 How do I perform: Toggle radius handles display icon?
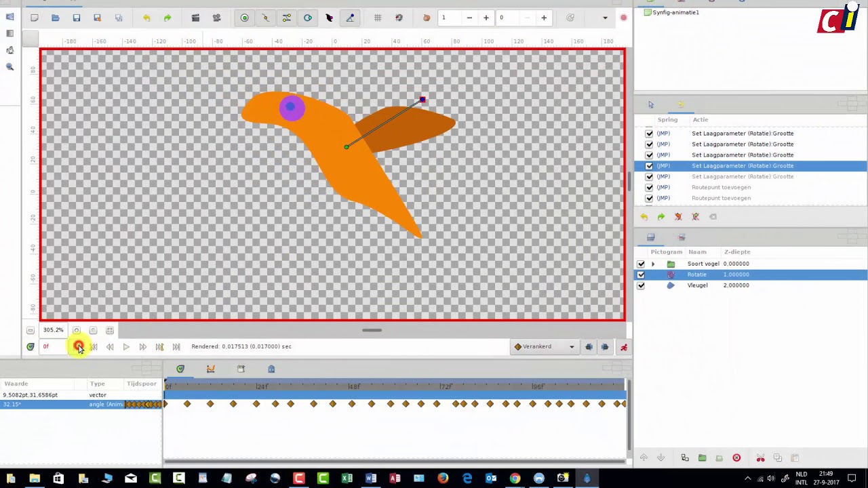(x=308, y=18)
